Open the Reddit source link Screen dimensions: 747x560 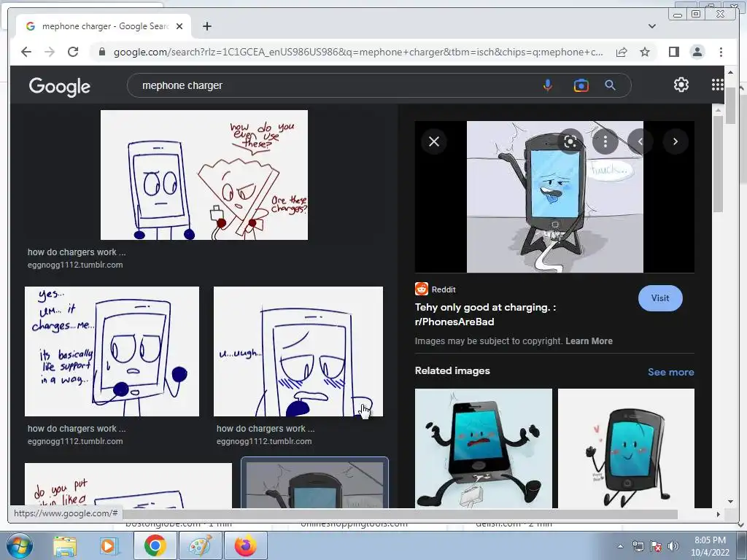[x=436, y=289]
